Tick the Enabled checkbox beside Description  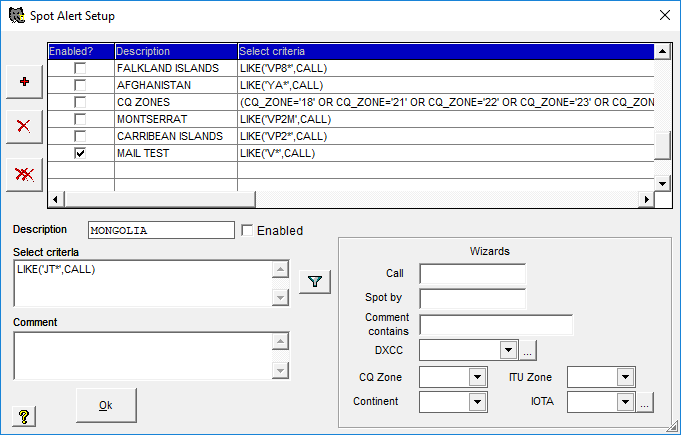[248, 231]
